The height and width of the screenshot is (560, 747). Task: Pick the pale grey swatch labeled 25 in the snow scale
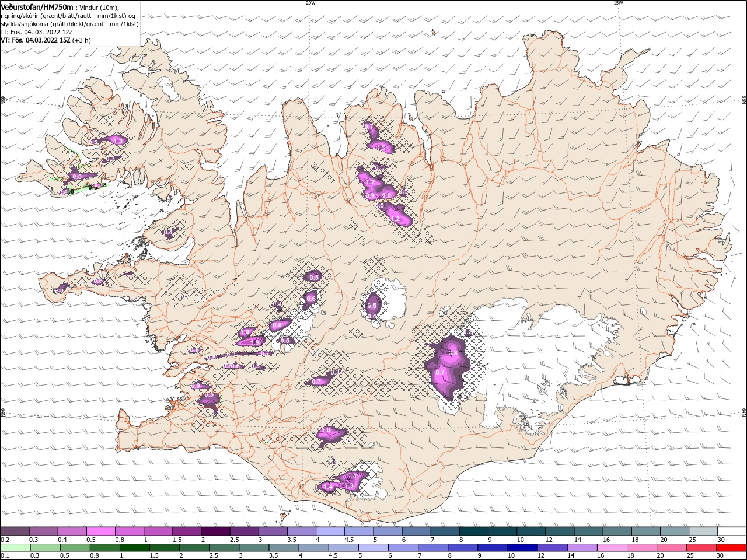click(x=703, y=531)
